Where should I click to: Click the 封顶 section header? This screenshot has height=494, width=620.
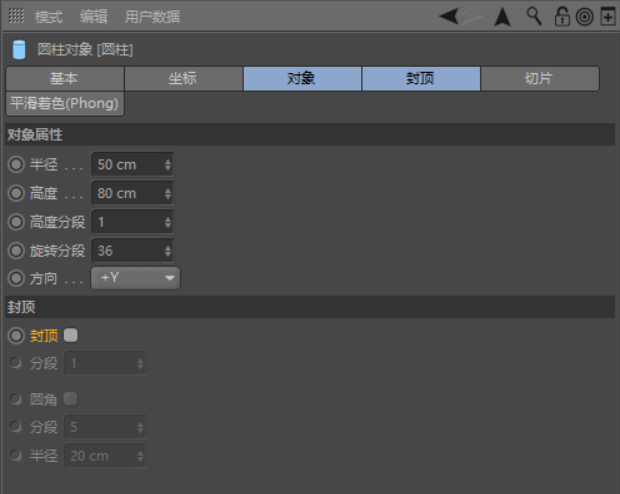pyautogui.click(x=310, y=307)
